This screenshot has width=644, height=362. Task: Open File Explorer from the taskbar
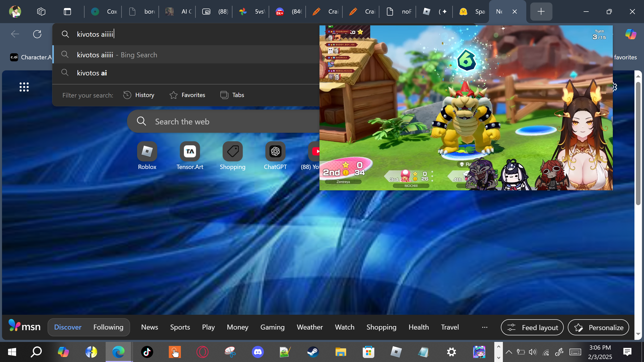click(341, 352)
